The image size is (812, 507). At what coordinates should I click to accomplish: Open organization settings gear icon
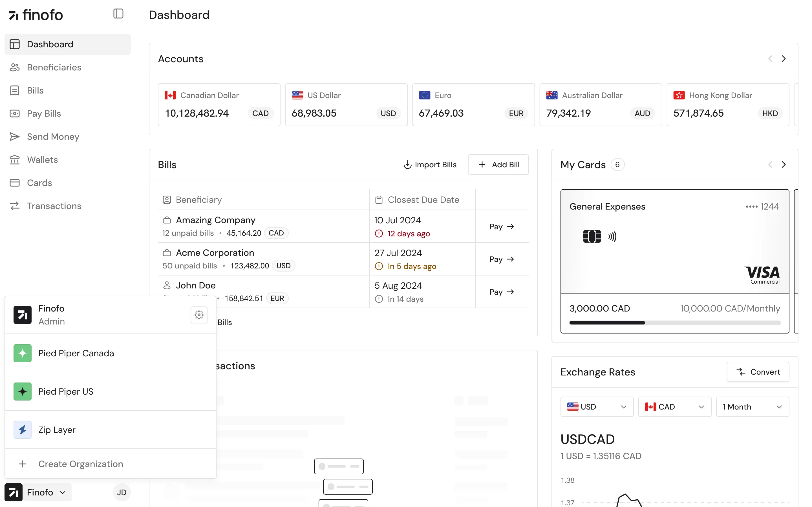pyautogui.click(x=199, y=315)
